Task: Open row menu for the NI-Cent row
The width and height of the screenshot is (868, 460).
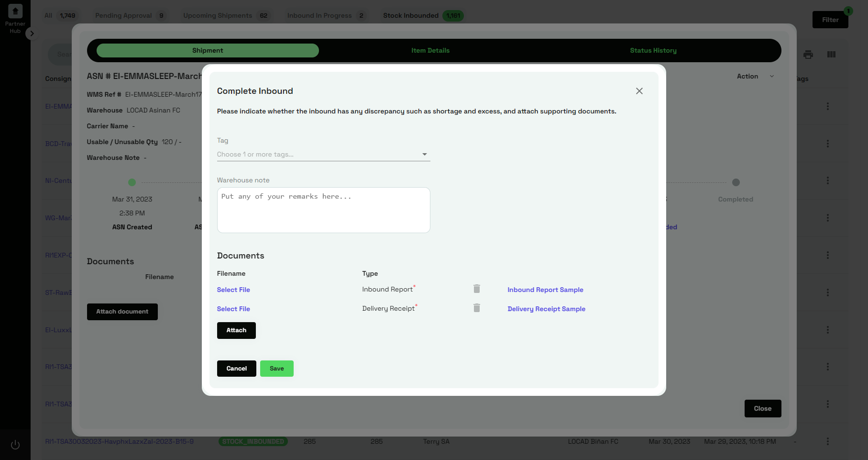Action: 827,180
